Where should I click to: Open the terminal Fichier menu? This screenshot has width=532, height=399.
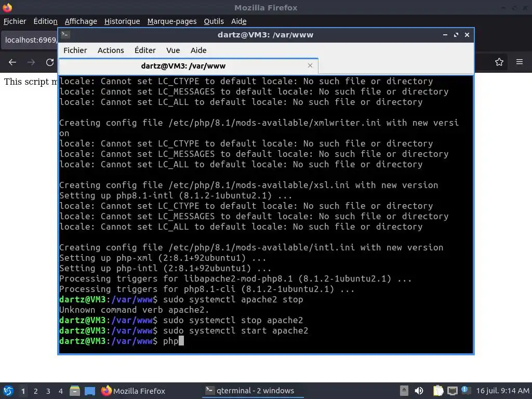pyautogui.click(x=75, y=50)
